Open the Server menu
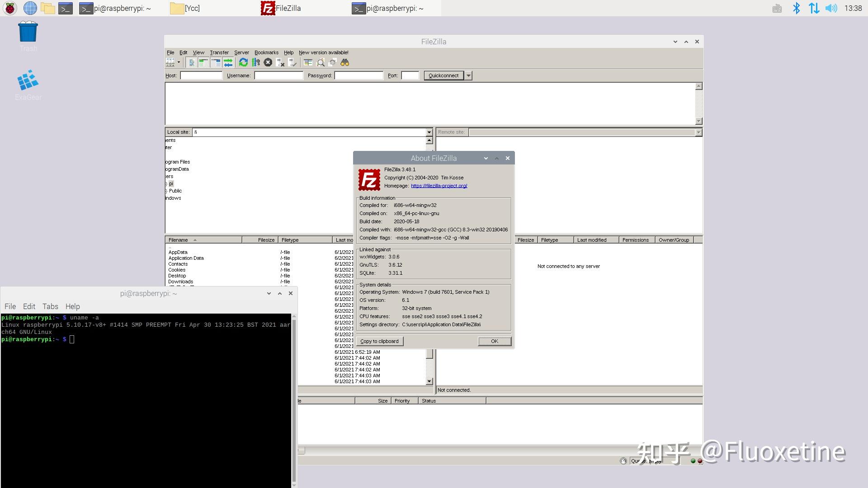Viewport: 868px width, 488px height. pyautogui.click(x=241, y=52)
